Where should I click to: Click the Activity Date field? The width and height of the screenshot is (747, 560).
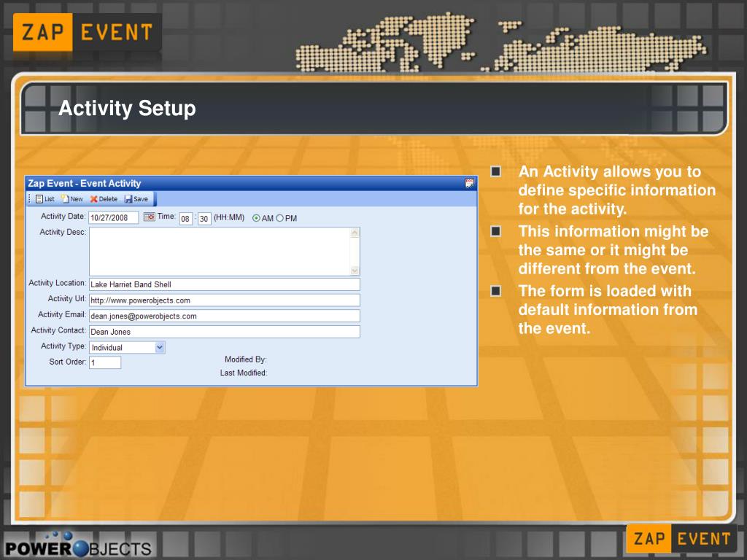pyautogui.click(x=113, y=217)
